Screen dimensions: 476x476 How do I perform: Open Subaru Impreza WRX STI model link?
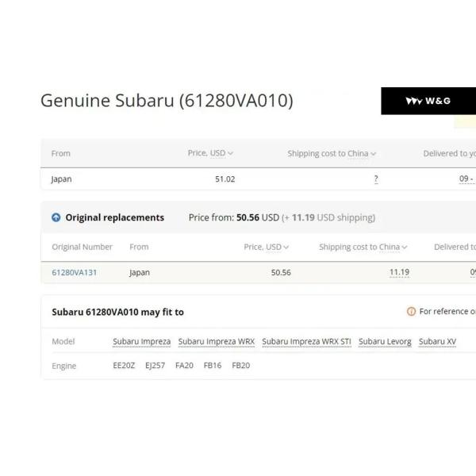tap(306, 341)
